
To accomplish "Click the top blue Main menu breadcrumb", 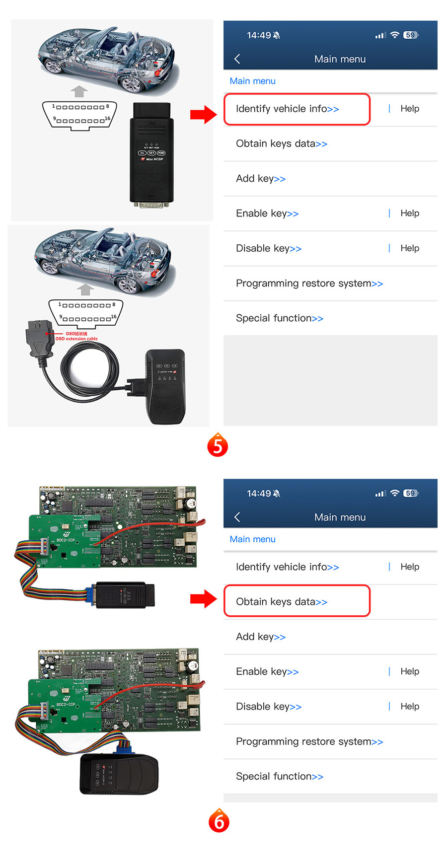I will click(x=252, y=81).
